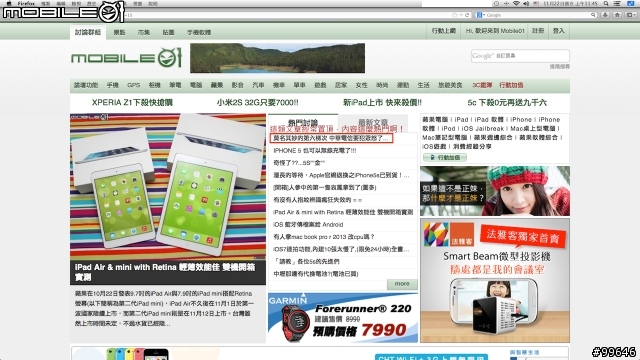
Task: Open the Smart Beam projector ad
Action: coord(495,280)
